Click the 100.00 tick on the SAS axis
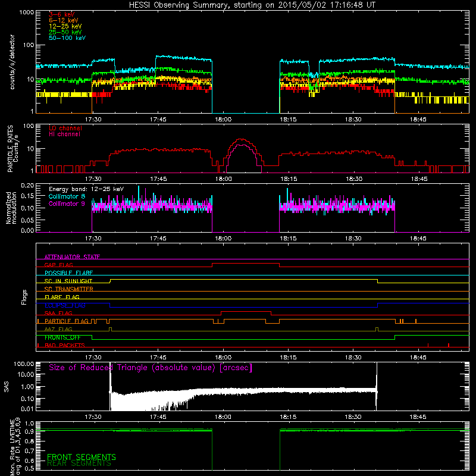The height and width of the screenshot is (476, 476). tap(24, 364)
